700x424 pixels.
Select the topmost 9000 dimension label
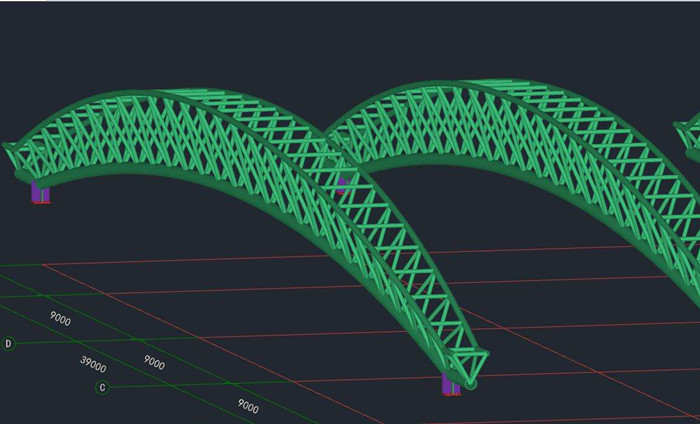tap(61, 318)
